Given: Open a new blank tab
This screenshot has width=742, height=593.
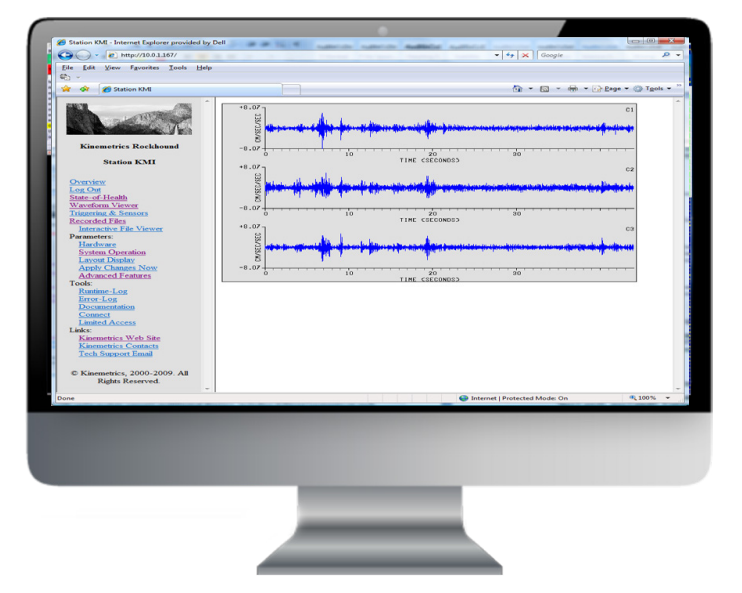Looking at the screenshot, I should tap(292, 89).
